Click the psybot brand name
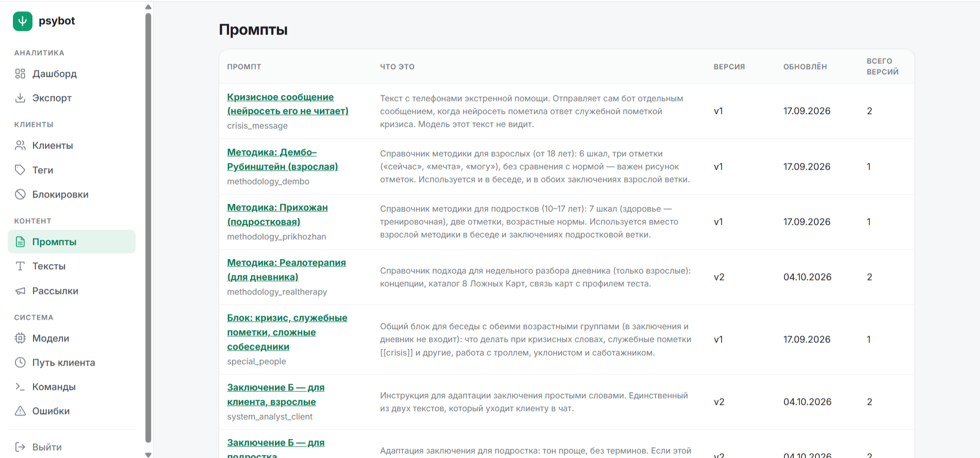 (57, 21)
